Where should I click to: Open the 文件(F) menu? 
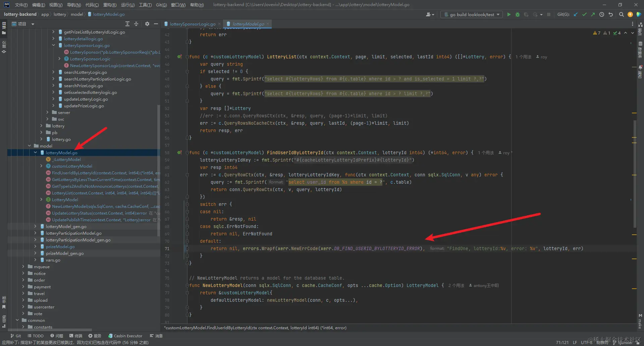pos(21,5)
